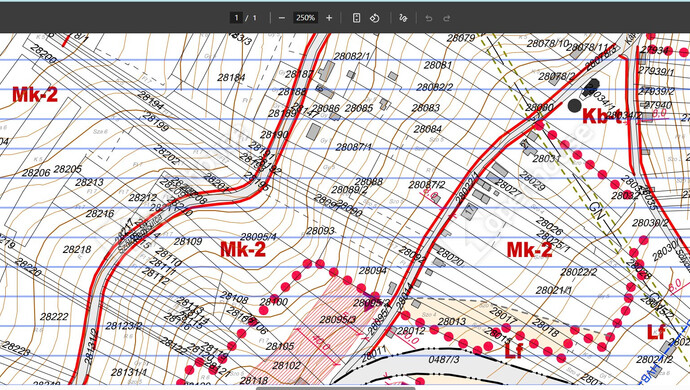Click road parcel label 0487/3
Viewport: 690px width, 390px height.
(444, 360)
